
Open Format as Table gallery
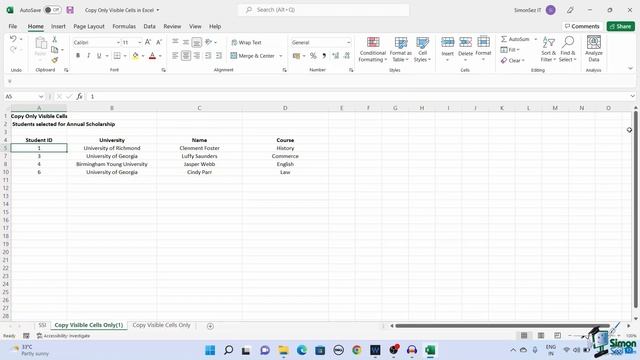coord(400,49)
